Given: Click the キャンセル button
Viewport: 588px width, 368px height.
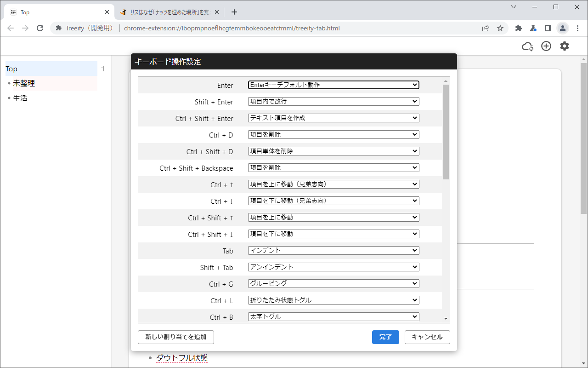Looking at the screenshot, I should coord(427,337).
